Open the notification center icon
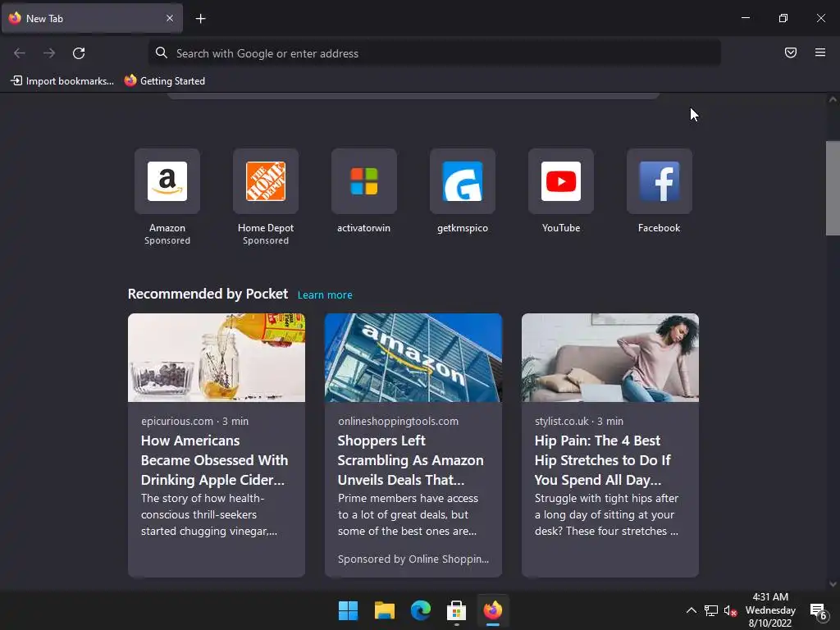Screen dimensions: 840x630 tap(818, 610)
